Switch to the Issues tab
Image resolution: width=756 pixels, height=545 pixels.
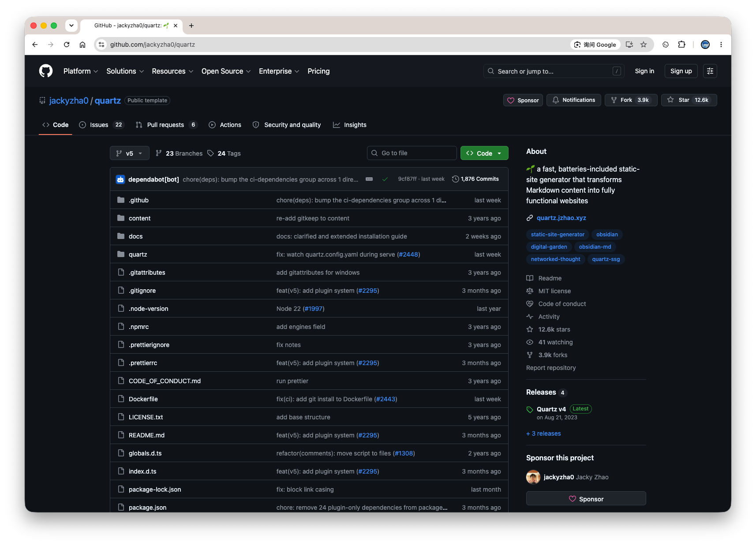pyautogui.click(x=101, y=125)
